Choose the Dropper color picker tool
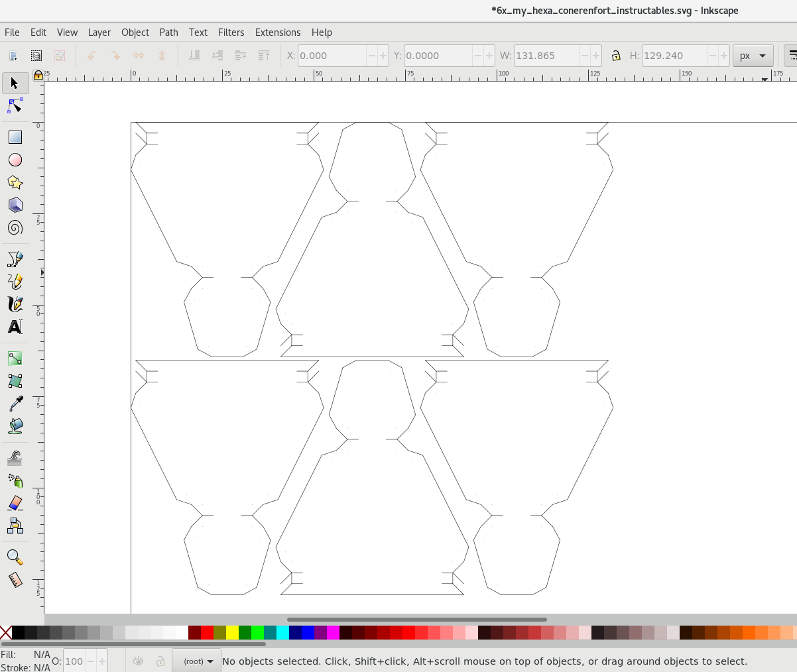The image size is (797, 672). click(15, 404)
